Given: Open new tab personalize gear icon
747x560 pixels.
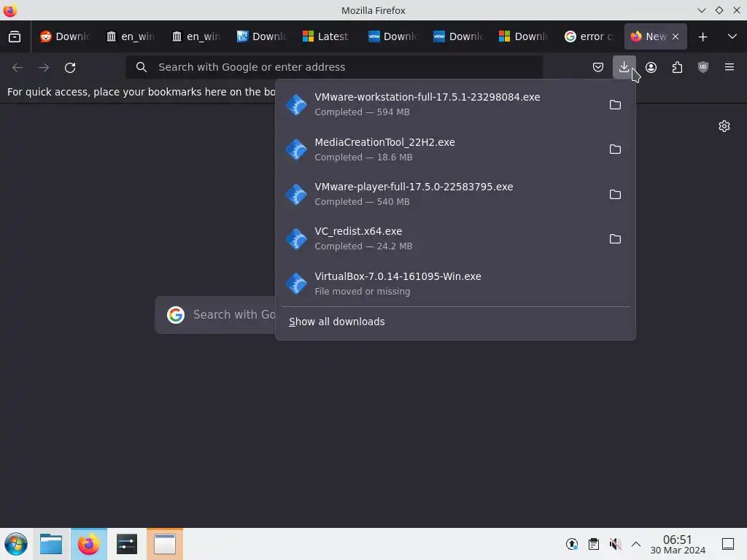Looking at the screenshot, I should click(724, 126).
